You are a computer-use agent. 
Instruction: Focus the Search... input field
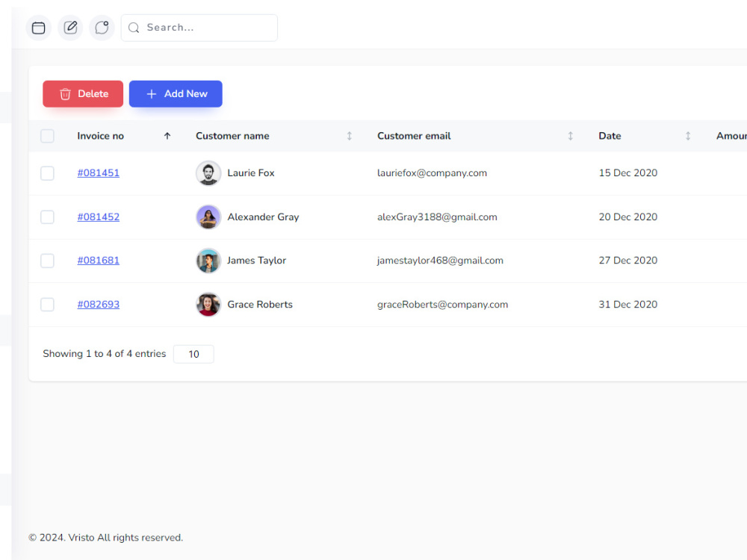click(199, 28)
